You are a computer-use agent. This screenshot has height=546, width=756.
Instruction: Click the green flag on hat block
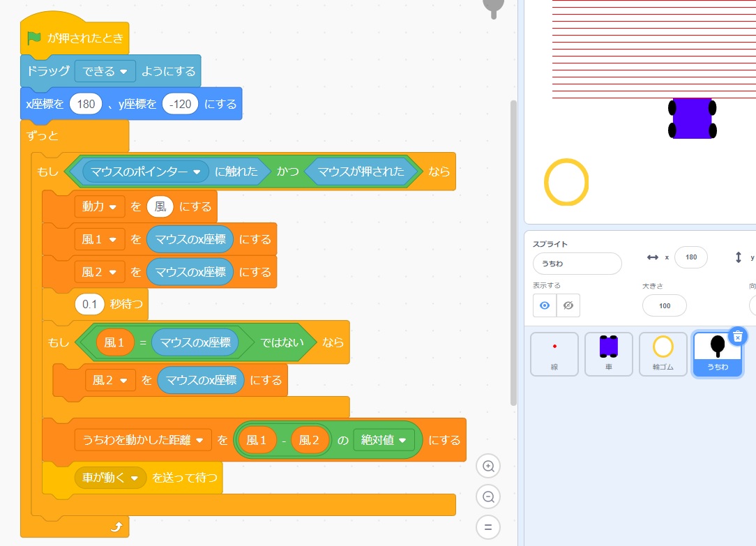tap(33, 38)
